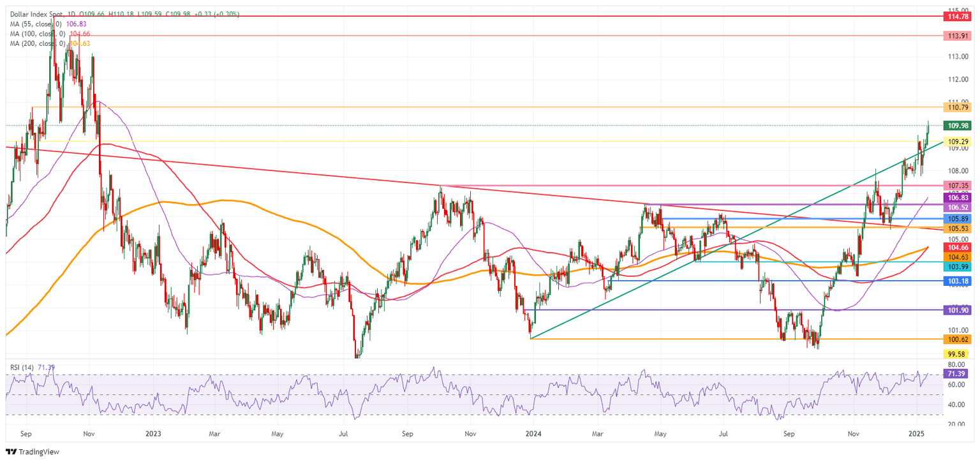Click the 2025 label on the time axis
Image resolution: width=980 pixels, height=462 pixels.
pyautogui.click(x=915, y=432)
